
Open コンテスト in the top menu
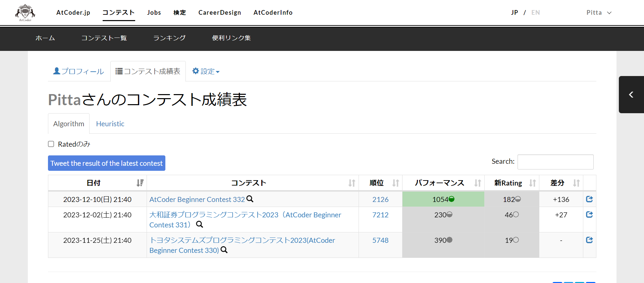pos(119,13)
